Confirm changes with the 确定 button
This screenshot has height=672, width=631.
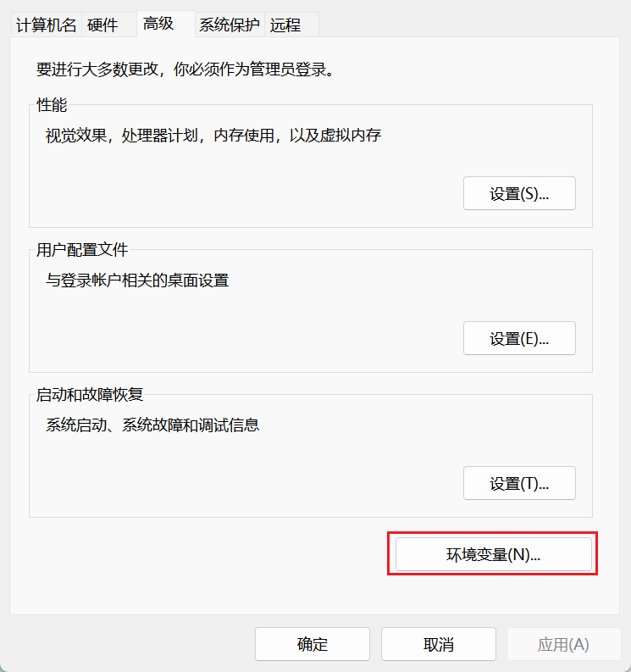(x=313, y=644)
